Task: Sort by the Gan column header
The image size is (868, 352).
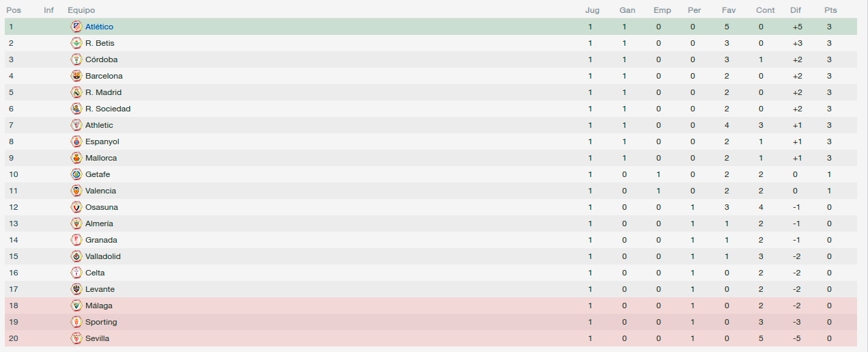Action: point(627,10)
